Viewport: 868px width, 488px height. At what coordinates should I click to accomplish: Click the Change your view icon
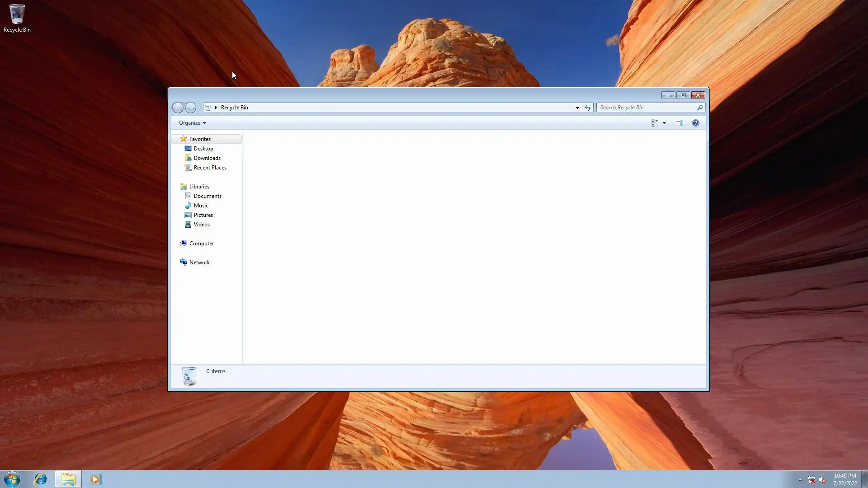(x=654, y=123)
